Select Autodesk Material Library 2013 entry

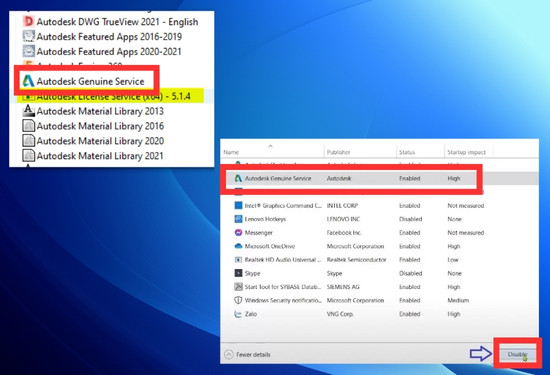click(100, 111)
